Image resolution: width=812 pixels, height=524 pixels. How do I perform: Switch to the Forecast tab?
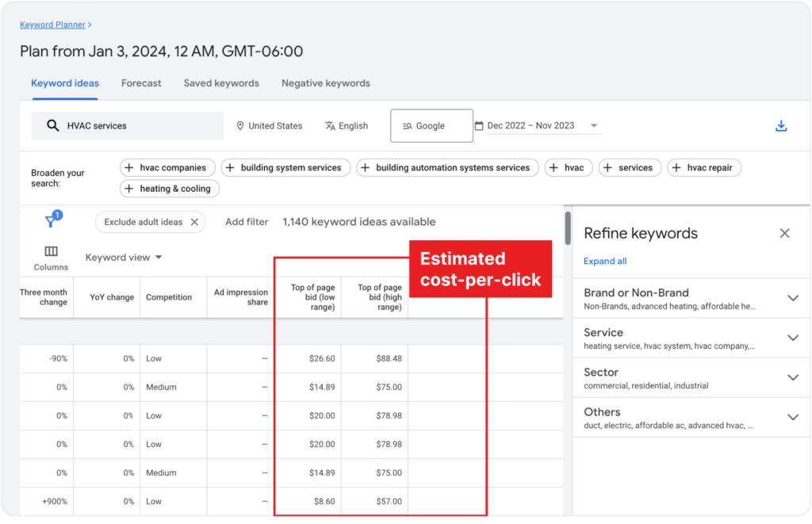[141, 83]
